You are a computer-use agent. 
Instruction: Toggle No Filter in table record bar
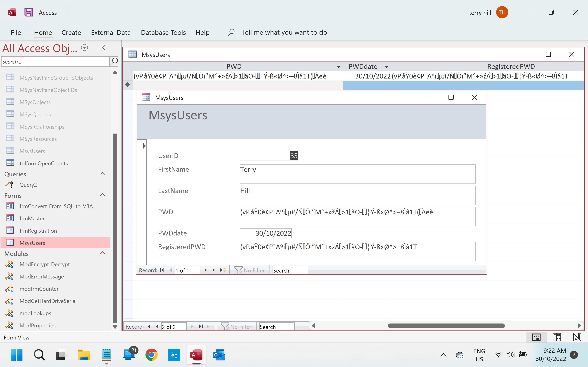[236, 327]
